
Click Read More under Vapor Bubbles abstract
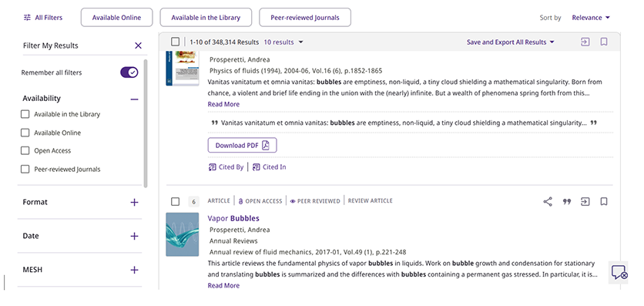click(223, 285)
